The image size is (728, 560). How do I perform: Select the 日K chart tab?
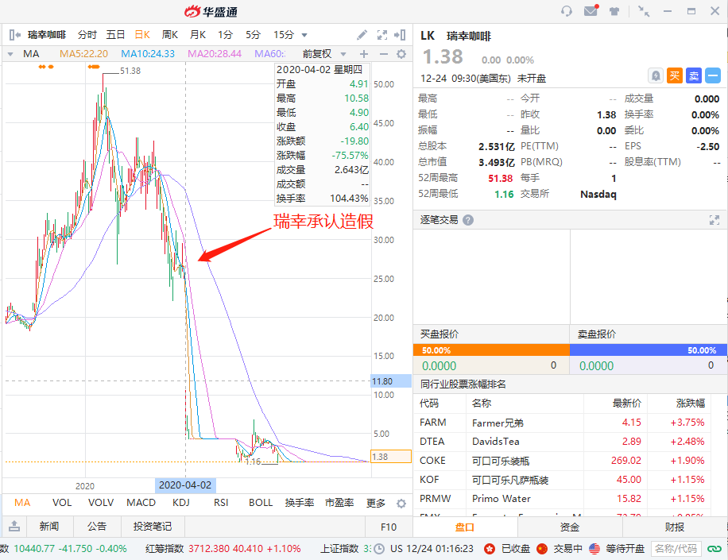click(x=142, y=35)
